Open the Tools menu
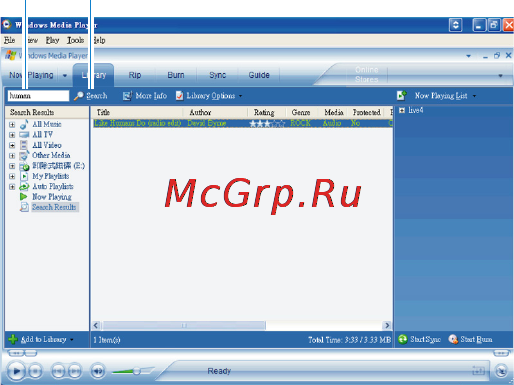This screenshot has height=385, width=514. (75, 40)
